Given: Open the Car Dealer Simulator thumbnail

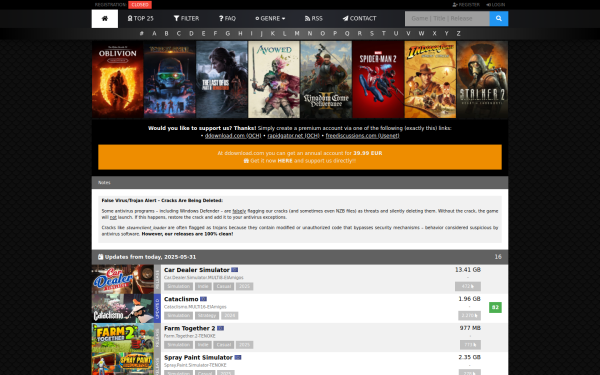Looking at the screenshot, I should [x=122, y=279].
